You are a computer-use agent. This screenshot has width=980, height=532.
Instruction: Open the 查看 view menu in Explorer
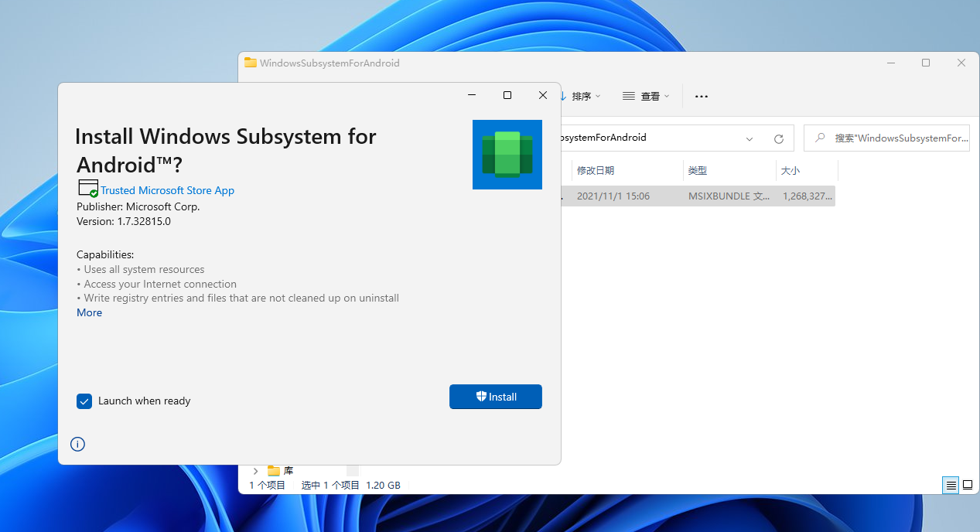coord(646,97)
